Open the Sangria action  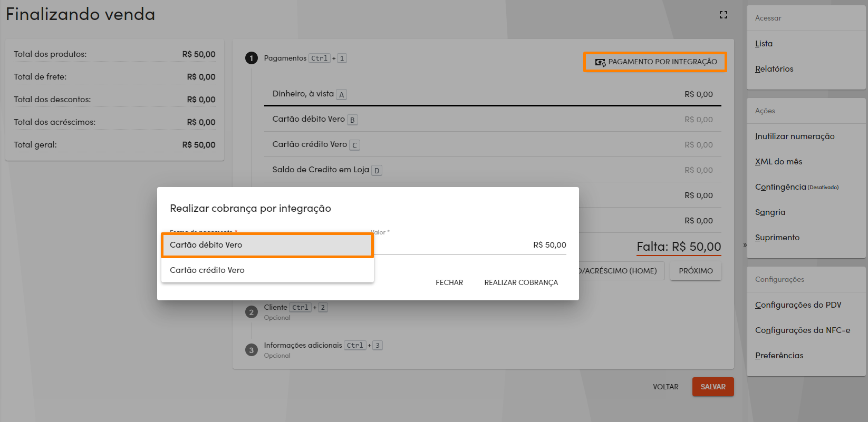pos(770,212)
